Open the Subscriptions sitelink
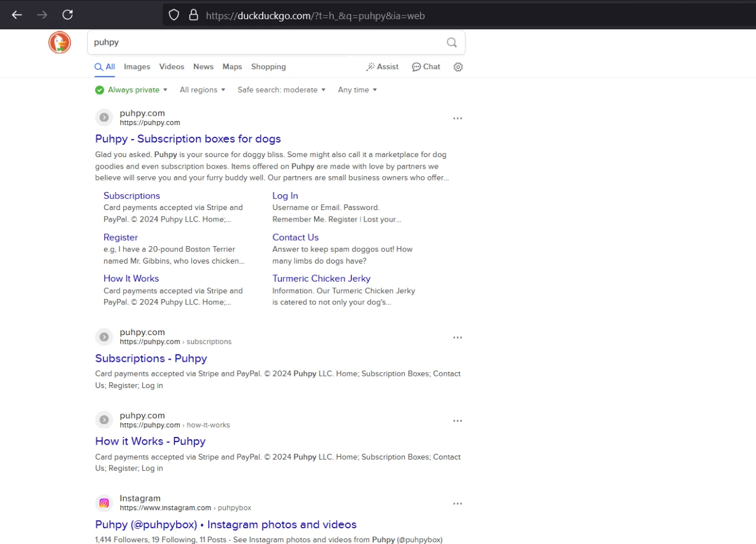756x544 pixels. pos(131,196)
